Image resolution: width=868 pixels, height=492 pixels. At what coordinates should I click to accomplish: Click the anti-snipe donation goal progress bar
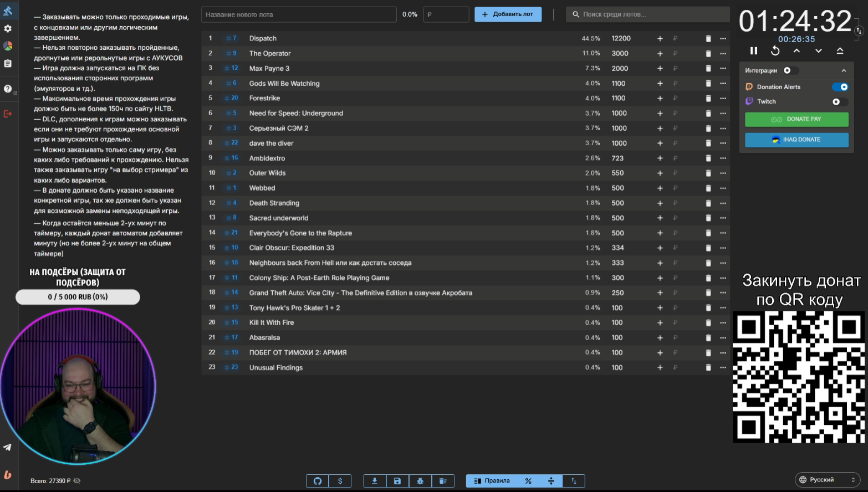tap(78, 297)
